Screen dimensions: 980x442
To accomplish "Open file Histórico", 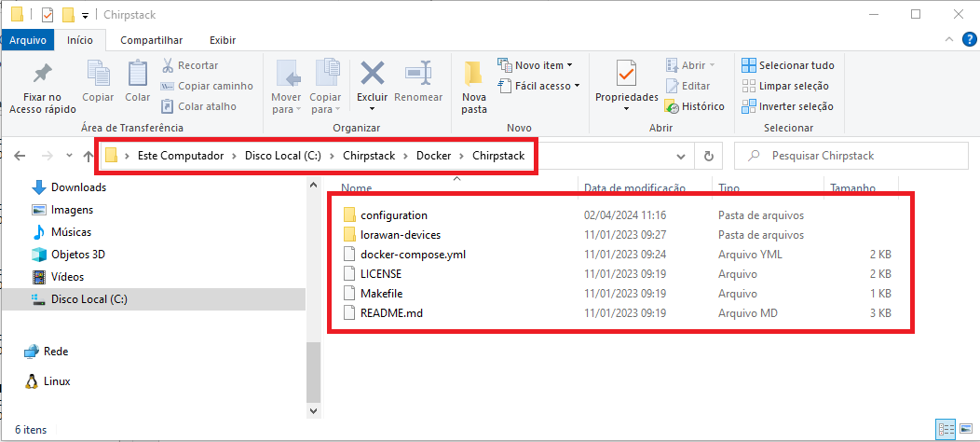I will (x=694, y=106).
